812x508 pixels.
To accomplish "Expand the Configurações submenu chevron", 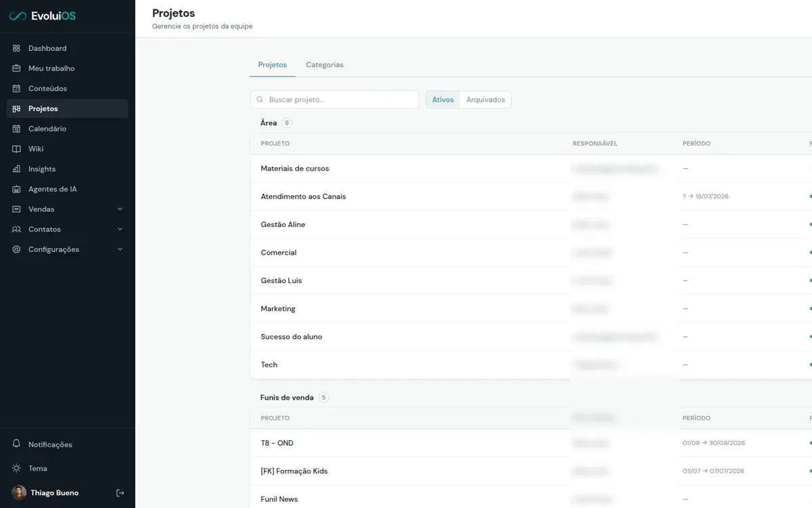I will pos(120,249).
